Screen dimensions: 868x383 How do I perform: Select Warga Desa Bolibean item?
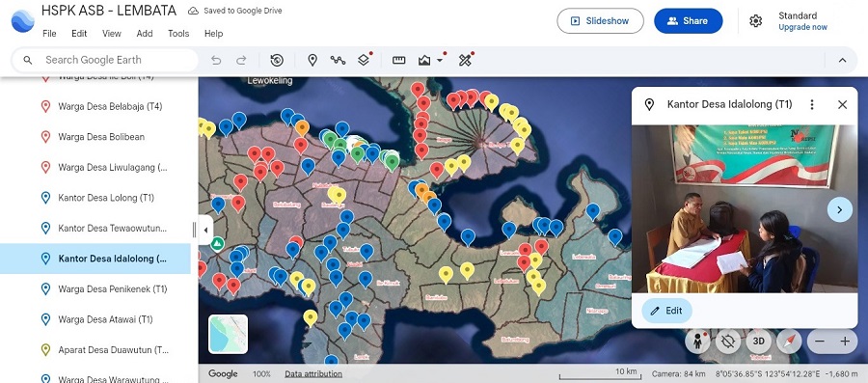click(95, 137)
